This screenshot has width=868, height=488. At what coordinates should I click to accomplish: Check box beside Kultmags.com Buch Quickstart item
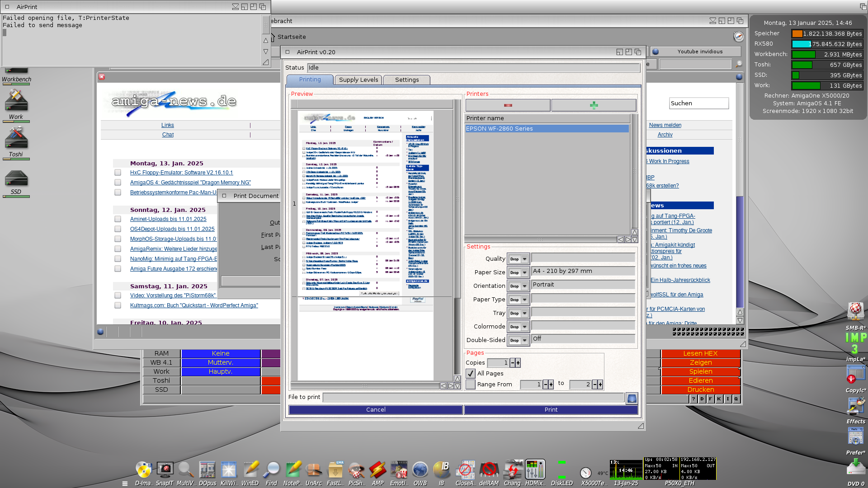click(x=118, y=305)
